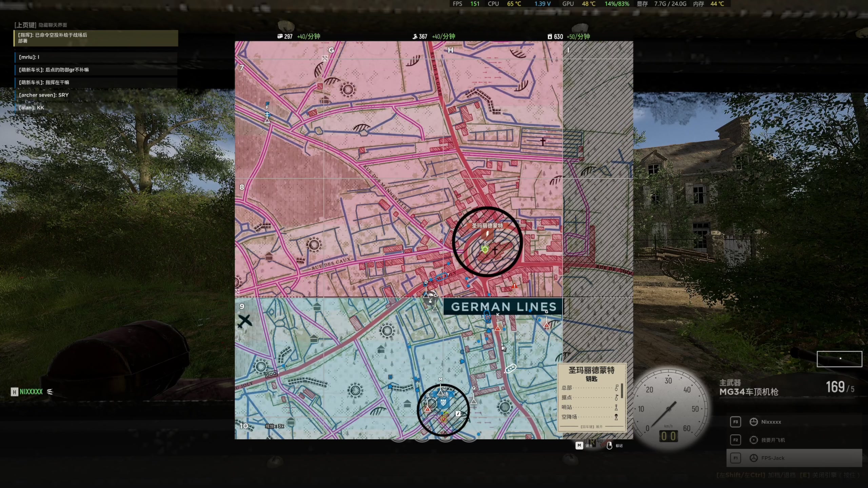Click the F3 seat key button
The height and width of the screenshot is (488, 868).
pyautogui.click(x=735, y=422)
